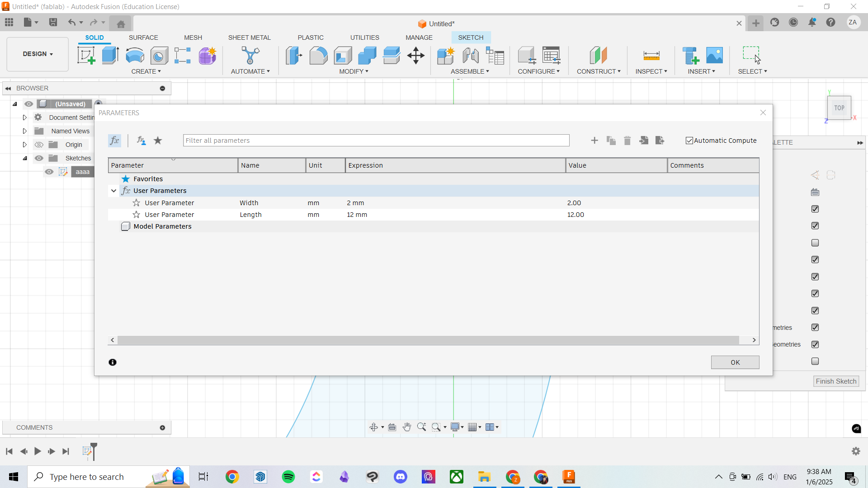
Task: Open the CREATE dropdown menu
Action: click(x=146, y=71)
